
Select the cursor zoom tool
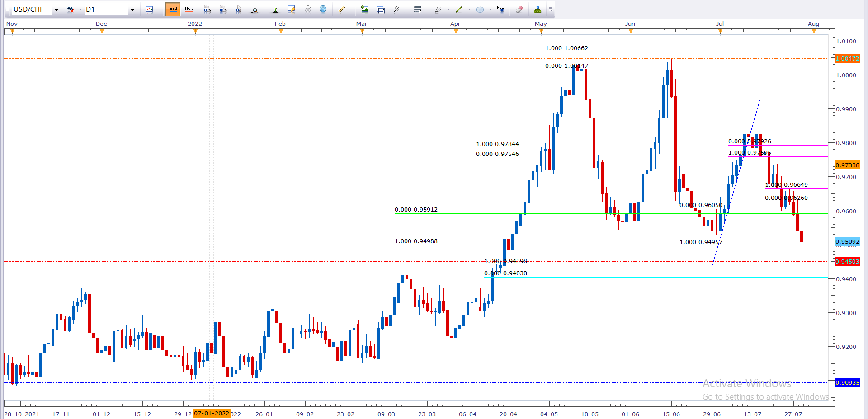tap(239, 9)
